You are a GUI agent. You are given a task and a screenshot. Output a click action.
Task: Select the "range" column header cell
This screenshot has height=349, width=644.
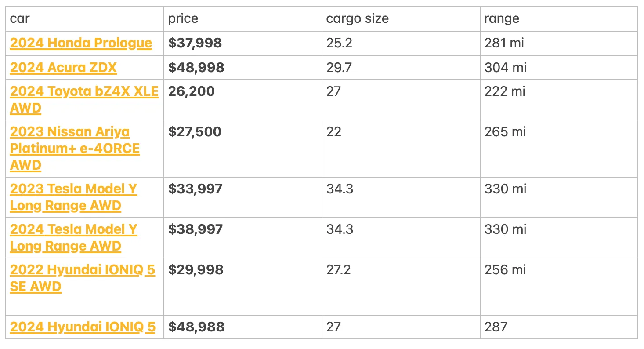(x=558, y=19)
